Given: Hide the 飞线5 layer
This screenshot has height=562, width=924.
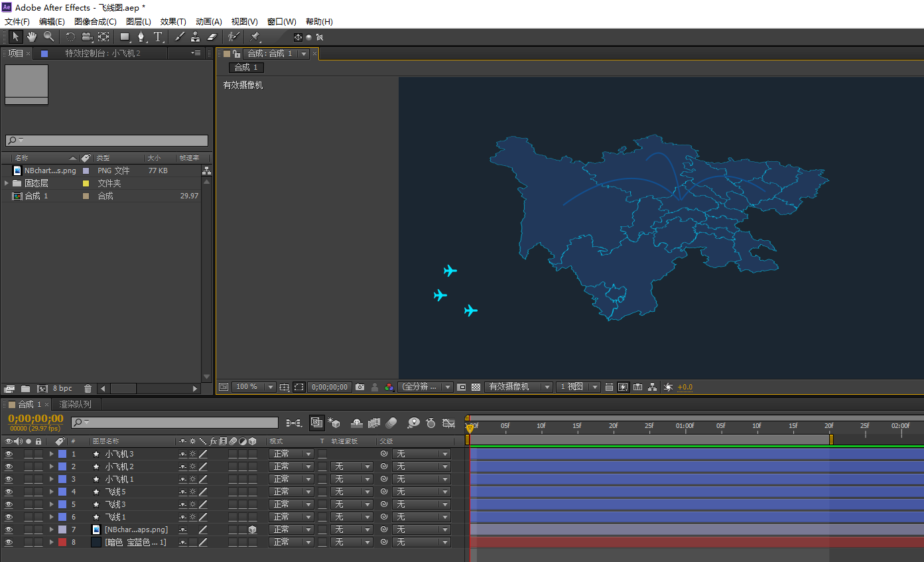Looking at the screenshot, I should [x=9, y=492].
